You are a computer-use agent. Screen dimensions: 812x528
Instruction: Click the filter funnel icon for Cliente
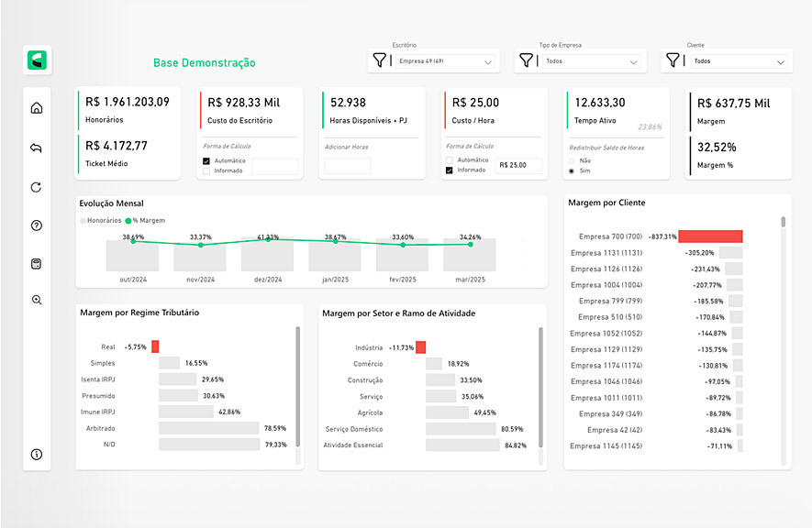pos(673,60)
